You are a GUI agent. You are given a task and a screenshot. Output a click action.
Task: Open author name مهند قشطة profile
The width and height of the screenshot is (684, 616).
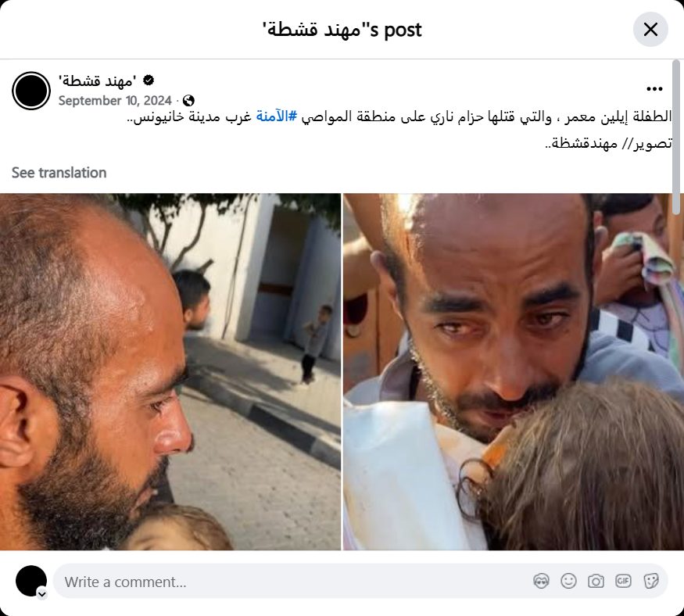click(x=97, y=81)
